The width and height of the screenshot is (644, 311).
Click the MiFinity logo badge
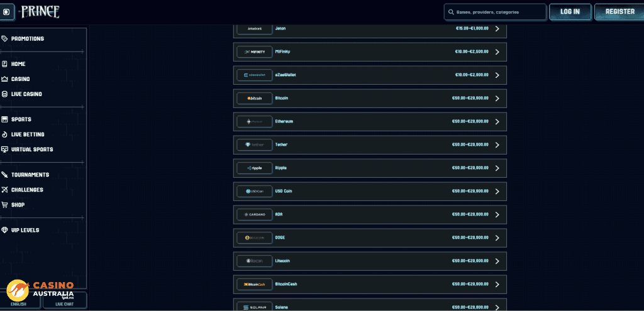[255, 52]
